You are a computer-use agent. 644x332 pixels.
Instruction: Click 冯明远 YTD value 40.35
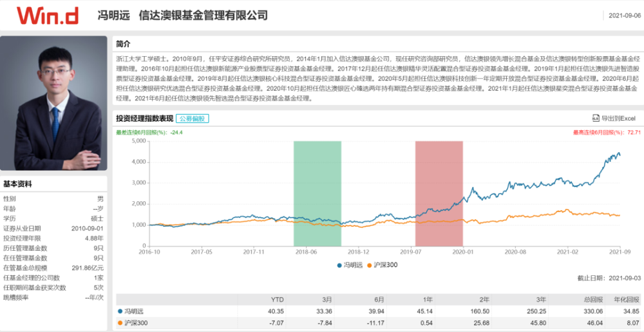276,311
